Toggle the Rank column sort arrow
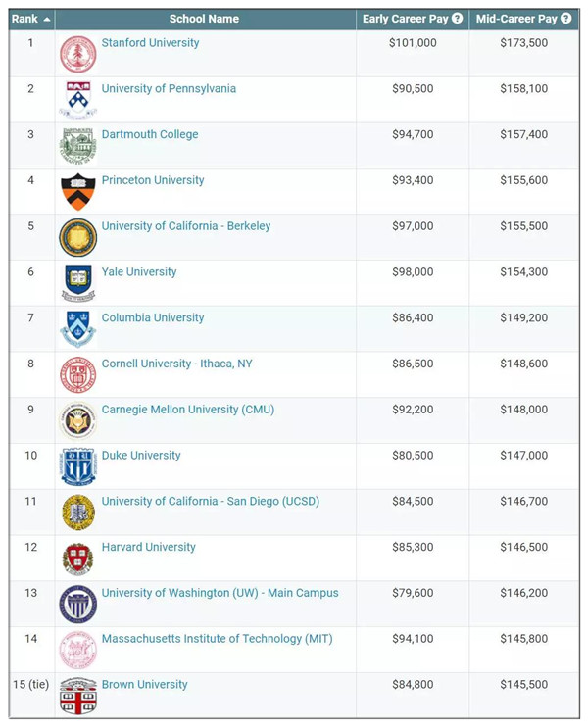 click(x=46, y=19)
